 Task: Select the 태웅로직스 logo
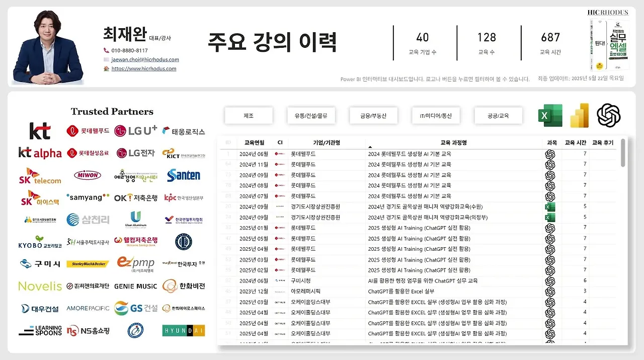(184, 131)
